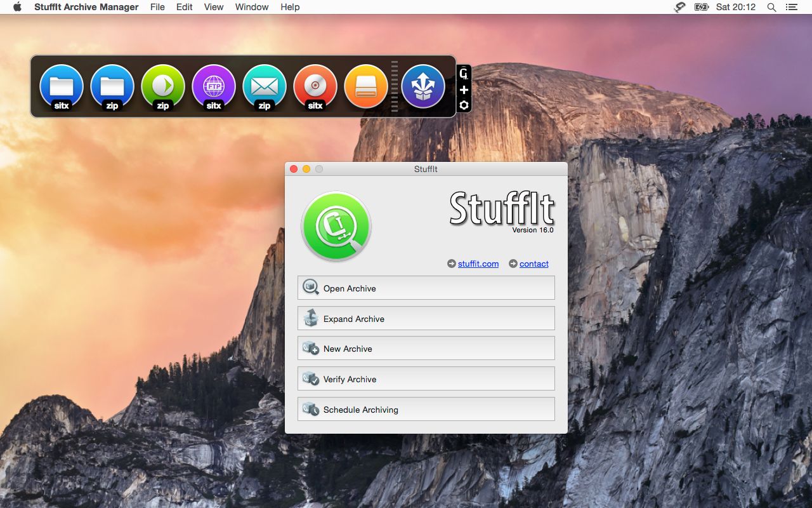Click the battery status icon
This screenshot has height=508, width=812.
[701, 7]
